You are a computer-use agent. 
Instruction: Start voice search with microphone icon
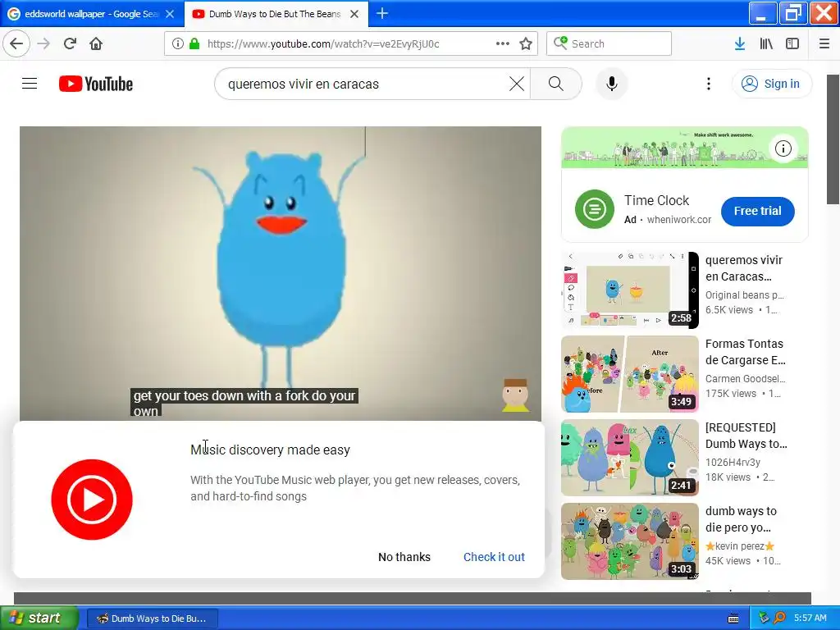click(612, 84)
